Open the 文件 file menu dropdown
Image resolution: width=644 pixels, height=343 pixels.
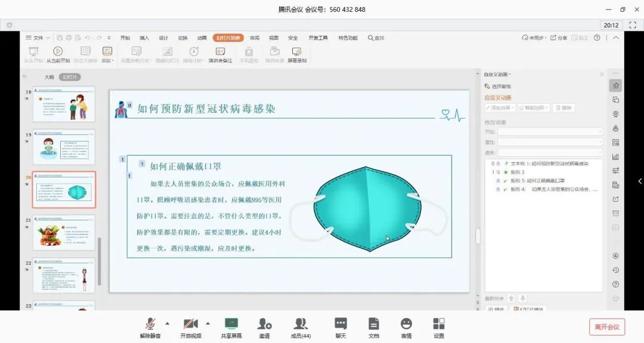coord(38,38)
